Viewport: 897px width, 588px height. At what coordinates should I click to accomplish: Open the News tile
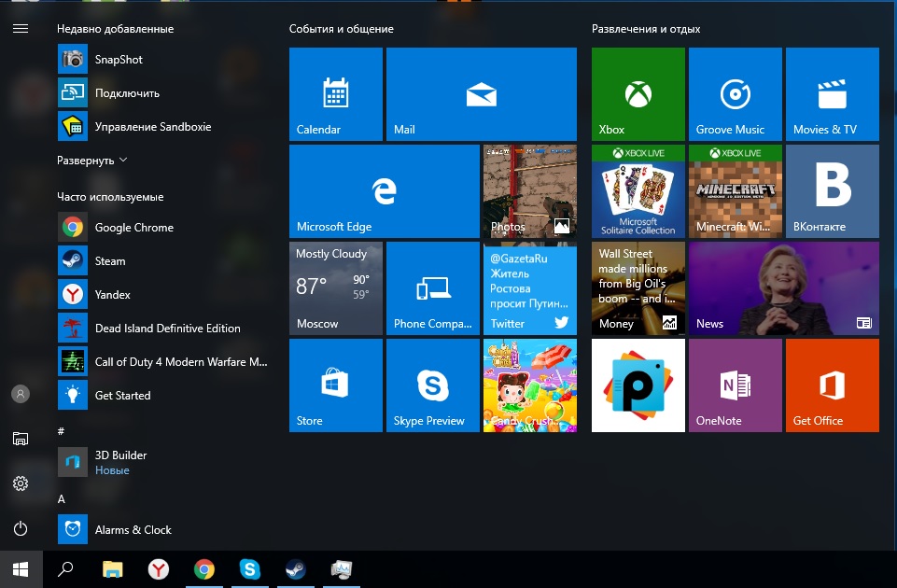pyautogui.click(x=784, y=288)
